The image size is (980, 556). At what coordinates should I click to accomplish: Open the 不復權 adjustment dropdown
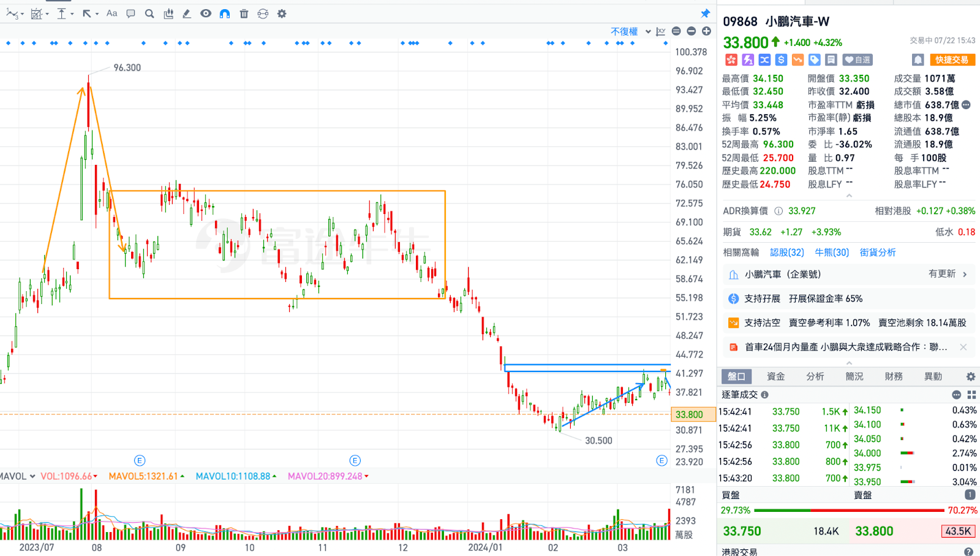[631, 31]
